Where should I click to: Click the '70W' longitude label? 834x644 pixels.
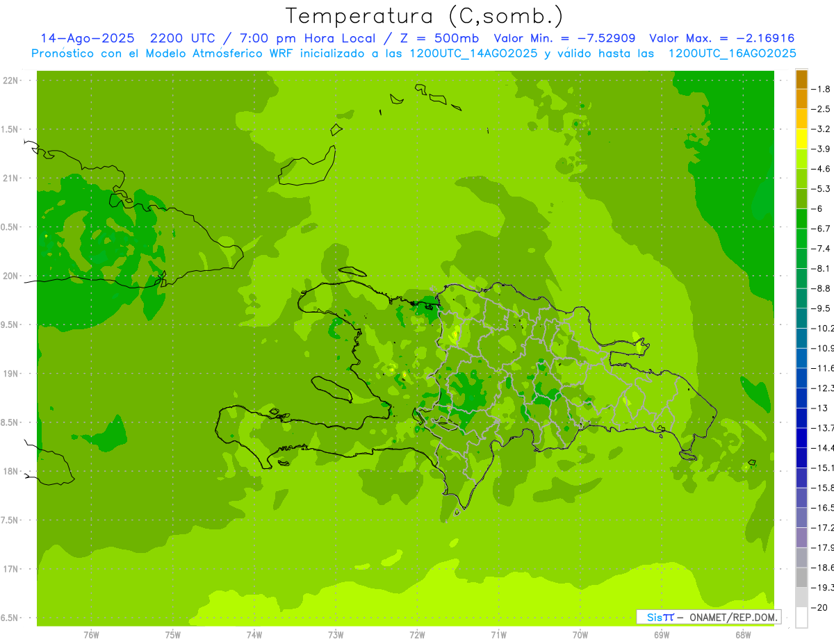coord(580,635)
